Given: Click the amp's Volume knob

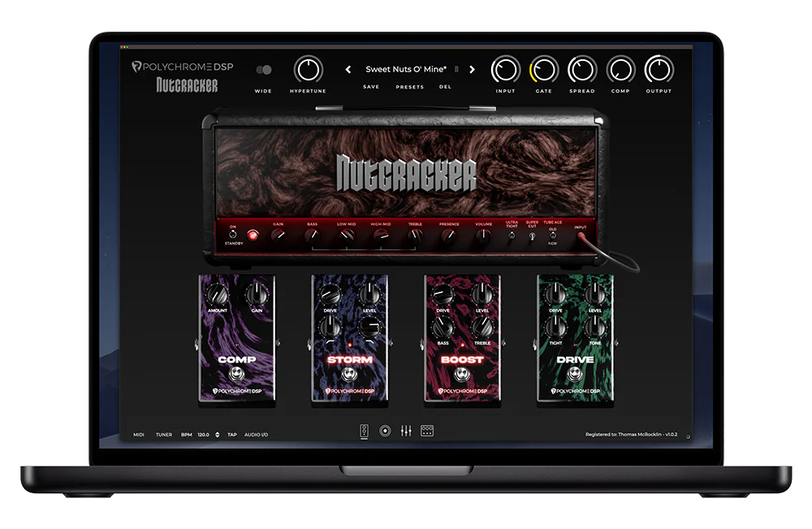Looking at the screenshot, I should (483, 236).
